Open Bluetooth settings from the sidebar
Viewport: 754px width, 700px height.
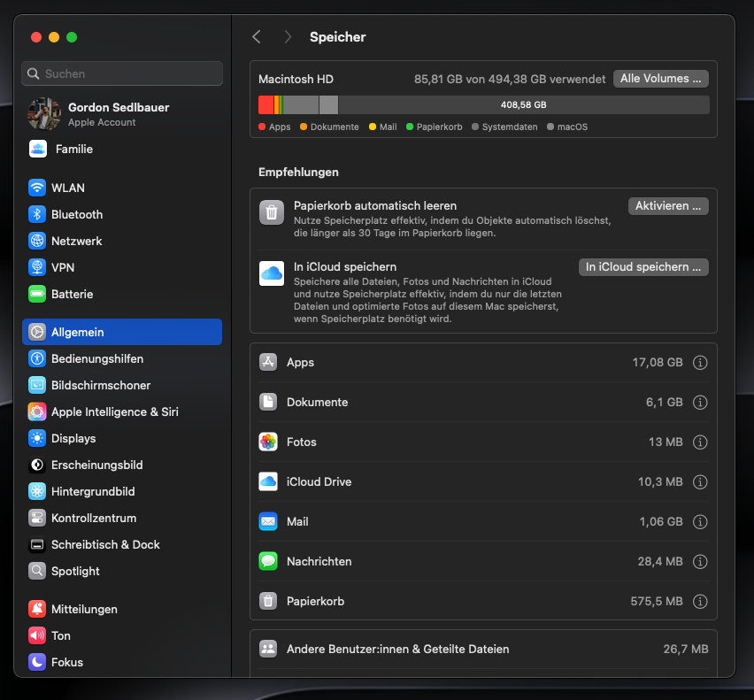point(35,214)
